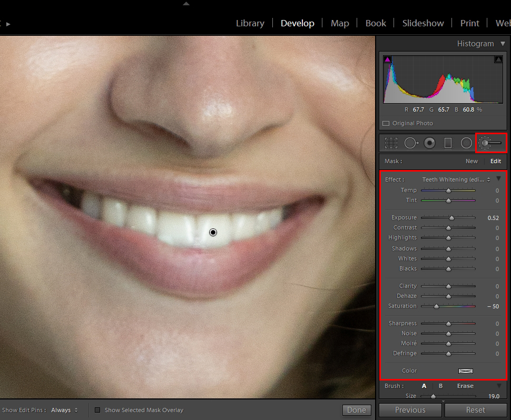Screen dimensions: 511x420
Task: Select the Crop Overlay tool
Action: (x=390, y=142)
